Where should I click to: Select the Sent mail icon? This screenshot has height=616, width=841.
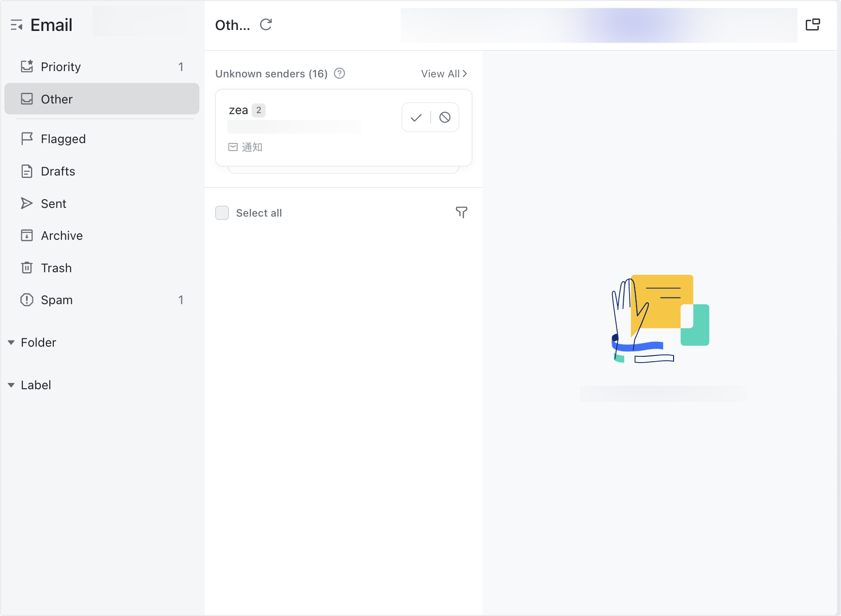pos(27,203)
